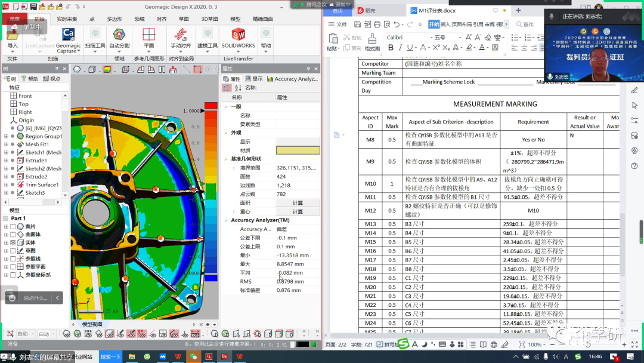Click the 计算 button for 重心
The width and height of the screenshot is (644, 363).
[x=298, y=212]
